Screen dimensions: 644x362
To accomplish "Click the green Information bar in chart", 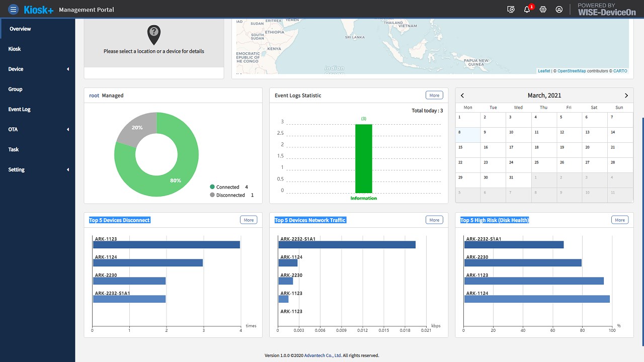I will click(364, 158).
